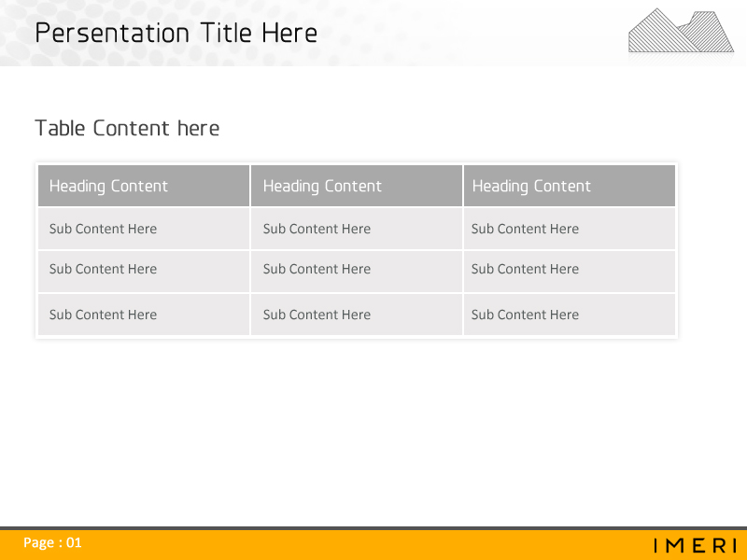Select second-row 'Sub Content Here' in third column
This screenshot has width=747, height=560.
click(x=525, y=269)
